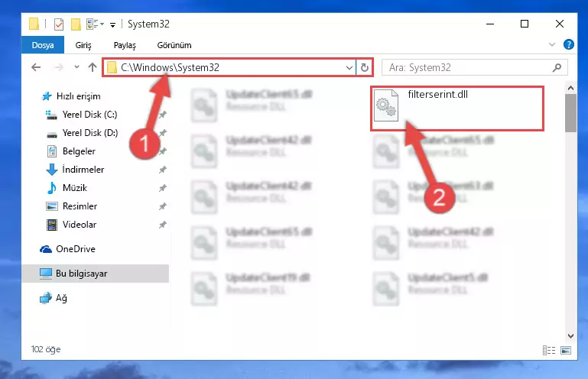Go back with the left arrow button
588x379 pixels.
(36, 67)
